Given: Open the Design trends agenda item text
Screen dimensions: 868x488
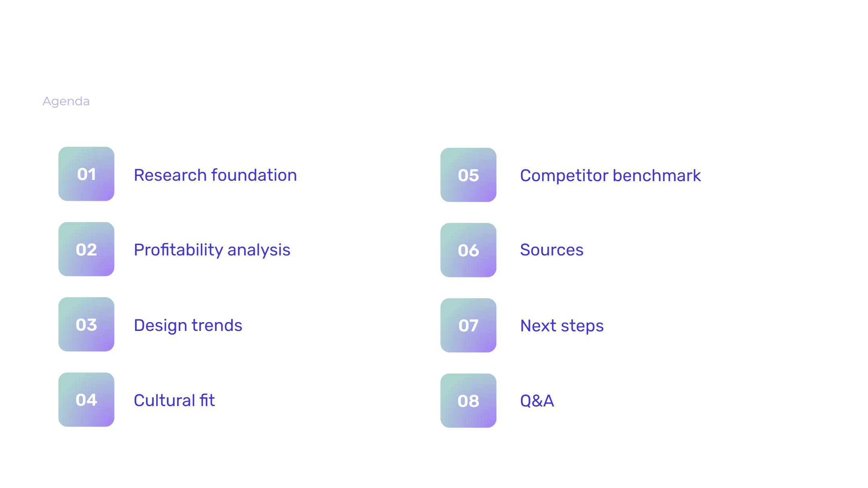Looking at the screenshot, I should tap(188, 325).
